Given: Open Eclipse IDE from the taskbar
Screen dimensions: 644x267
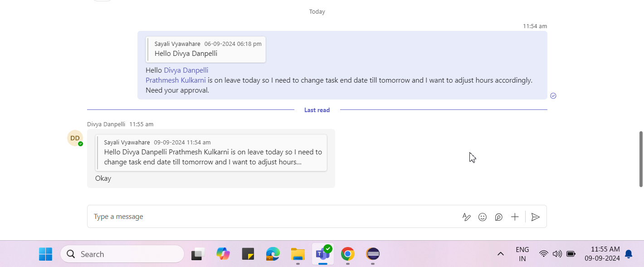Looking at the screenshot, I should [x=373, y=254].
